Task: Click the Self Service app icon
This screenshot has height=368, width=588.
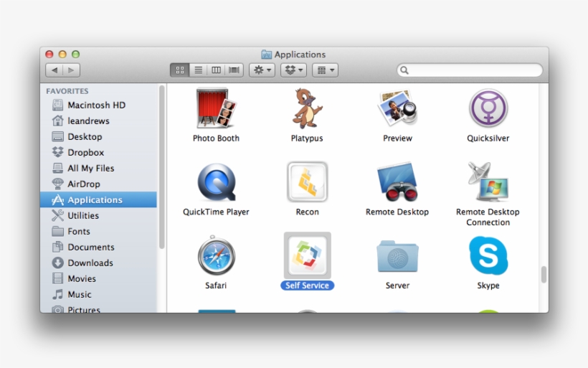Action: [307, 255]
